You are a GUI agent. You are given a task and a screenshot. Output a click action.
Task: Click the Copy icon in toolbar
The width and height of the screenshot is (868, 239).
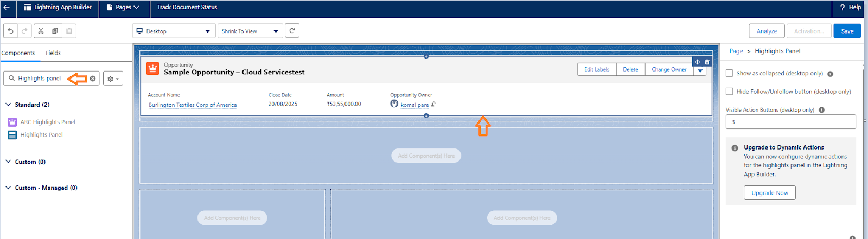pyautogui.click(x=55, y=31)
